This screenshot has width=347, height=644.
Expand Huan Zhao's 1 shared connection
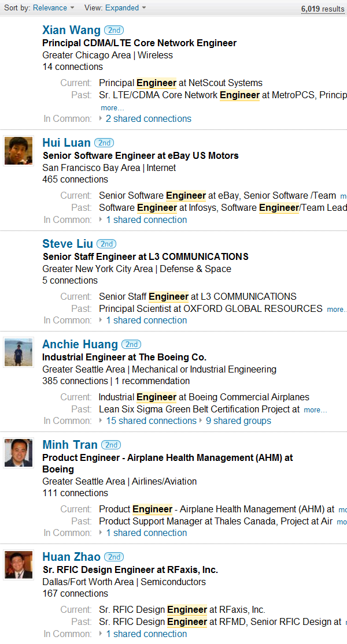[x=146, y=634]
